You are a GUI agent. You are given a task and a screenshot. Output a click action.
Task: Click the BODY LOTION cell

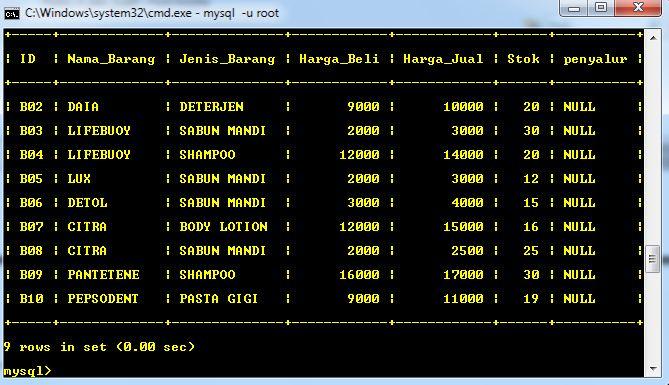coord(223,226)
